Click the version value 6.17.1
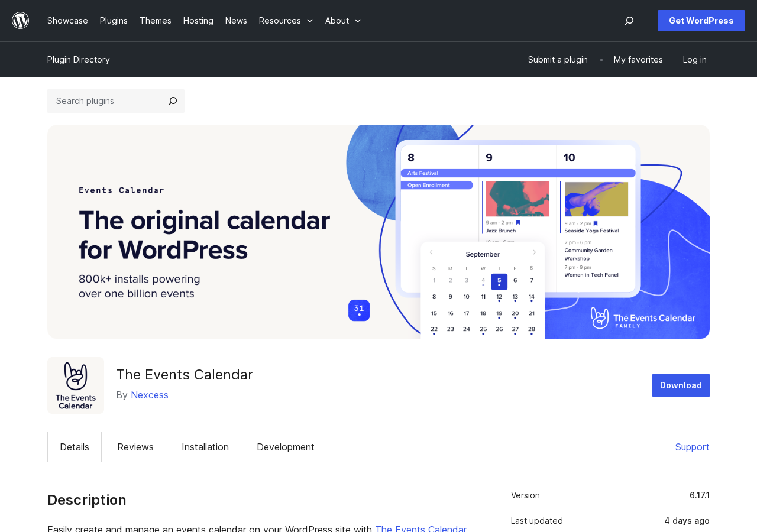 point(700,495)
